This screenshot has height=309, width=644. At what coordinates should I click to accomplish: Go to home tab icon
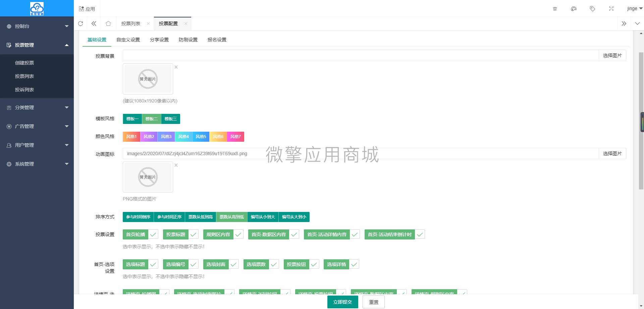coord(108,24)
